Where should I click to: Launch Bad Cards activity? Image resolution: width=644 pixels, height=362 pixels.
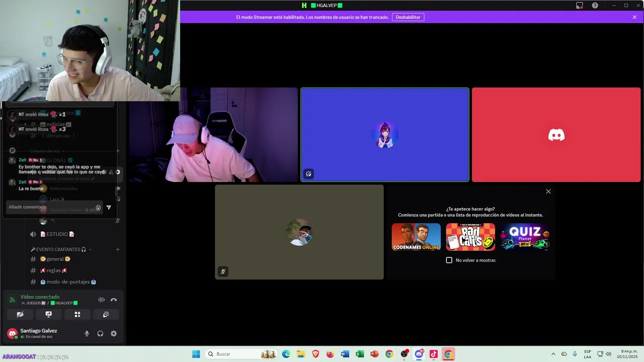(x=470, y=237)
